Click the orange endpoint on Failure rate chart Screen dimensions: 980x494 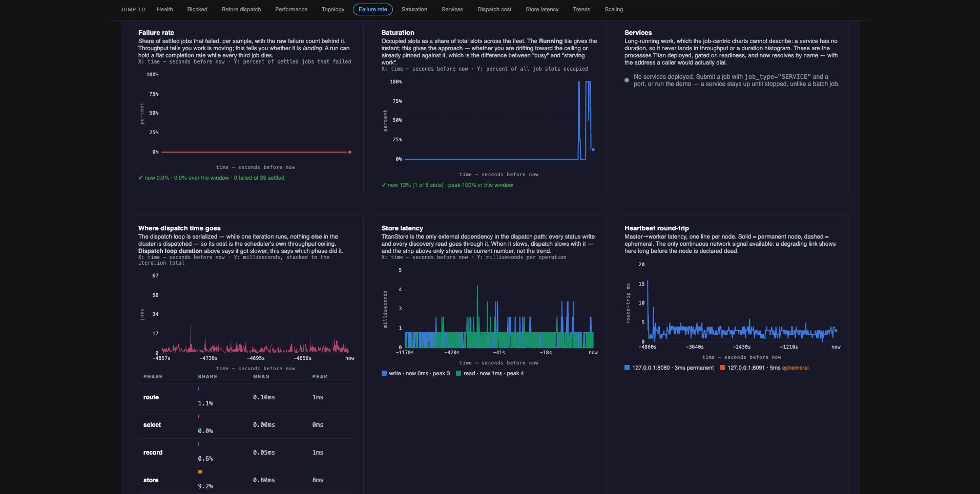[350, 152]
